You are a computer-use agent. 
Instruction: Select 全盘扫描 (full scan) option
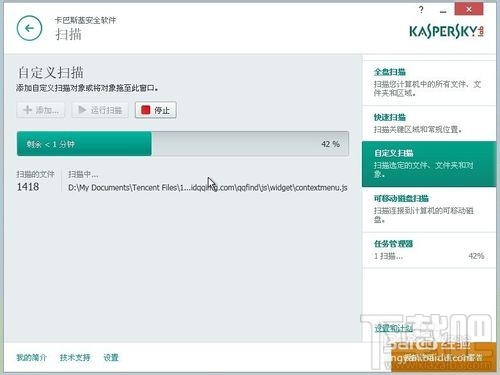pyautogui.click(x=429, y=83)
